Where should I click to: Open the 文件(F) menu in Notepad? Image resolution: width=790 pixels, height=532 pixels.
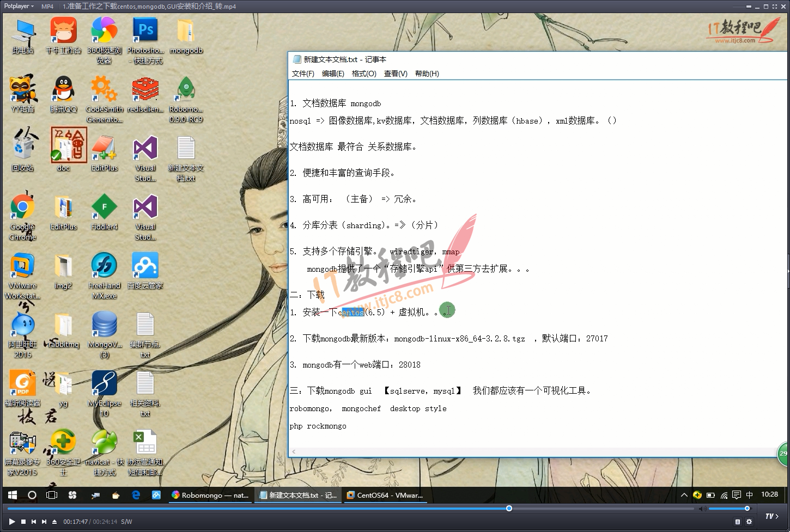click(x=303, y=74)
